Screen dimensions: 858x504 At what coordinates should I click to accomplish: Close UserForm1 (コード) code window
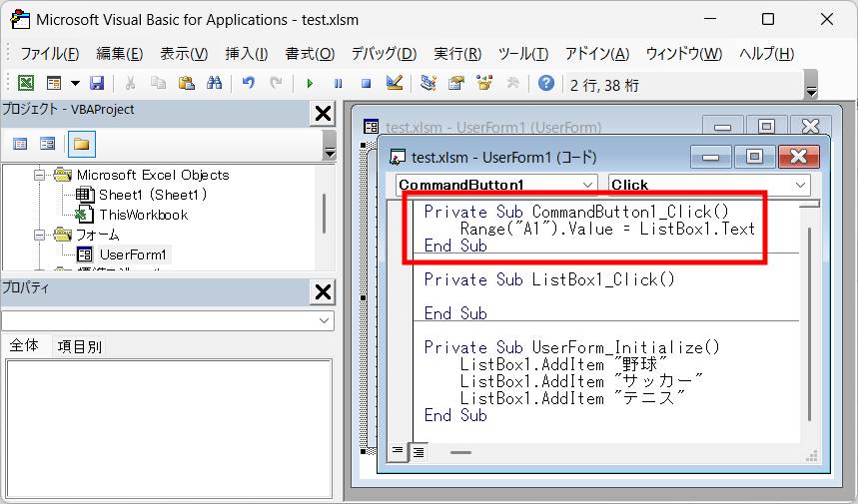point(798,157)
